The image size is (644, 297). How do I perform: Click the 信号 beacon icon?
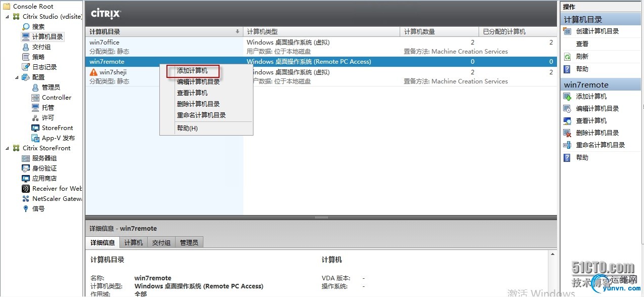(x=26, y=208)
